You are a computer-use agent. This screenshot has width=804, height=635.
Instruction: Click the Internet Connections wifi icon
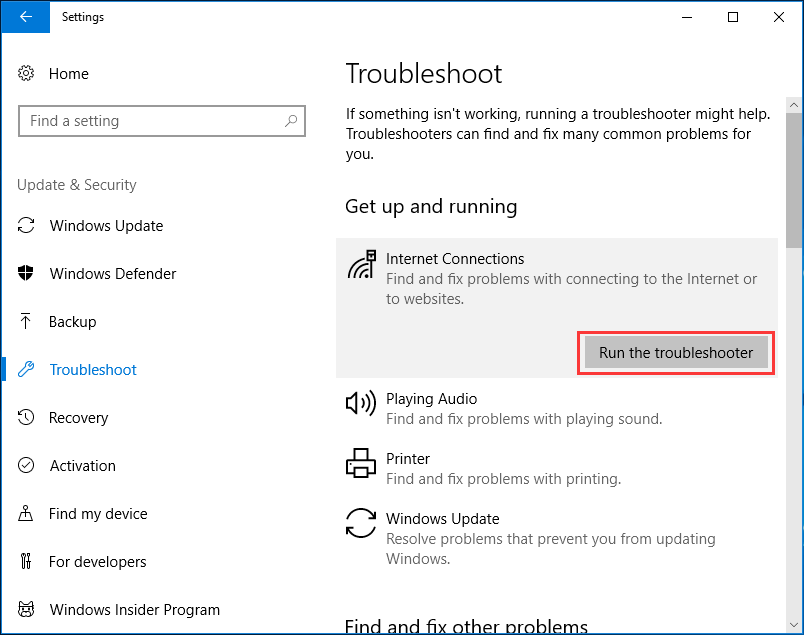362,264
